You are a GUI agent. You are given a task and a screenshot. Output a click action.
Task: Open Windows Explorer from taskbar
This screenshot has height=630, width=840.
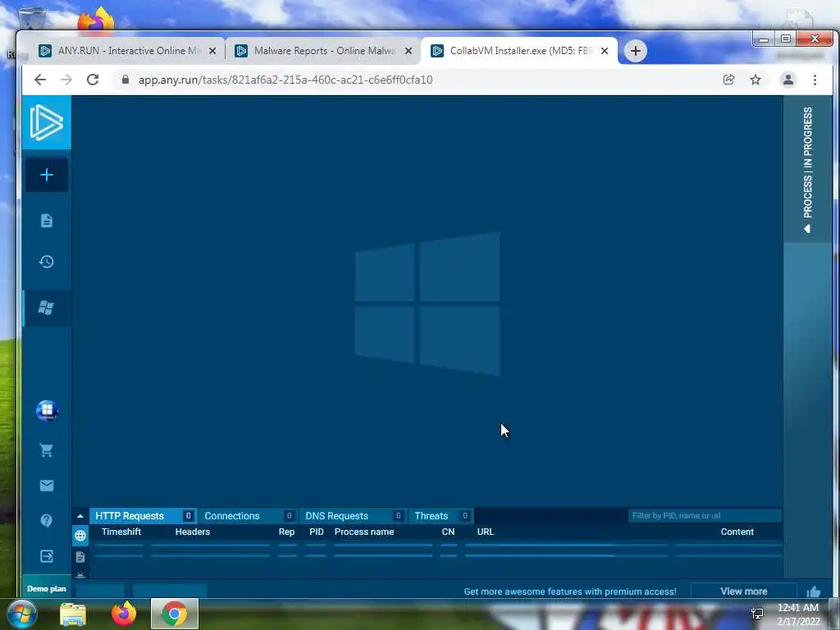73,614
